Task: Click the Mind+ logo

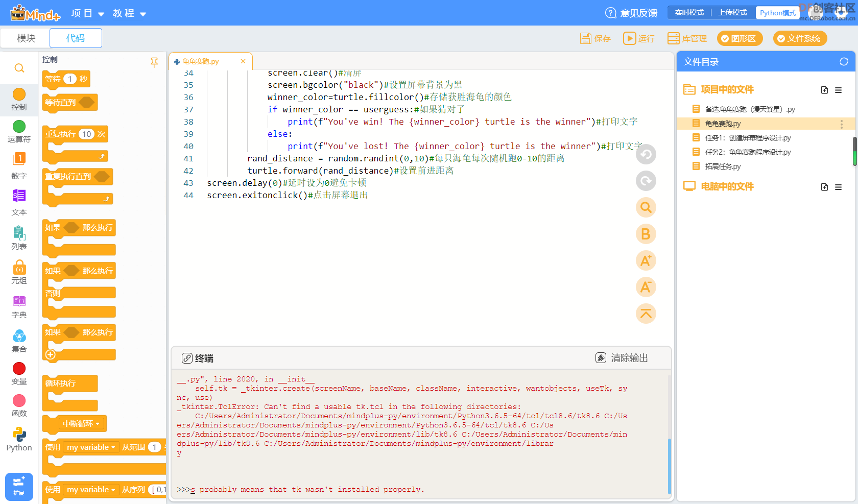Action: pyautogui.click(x=35, y=13)
